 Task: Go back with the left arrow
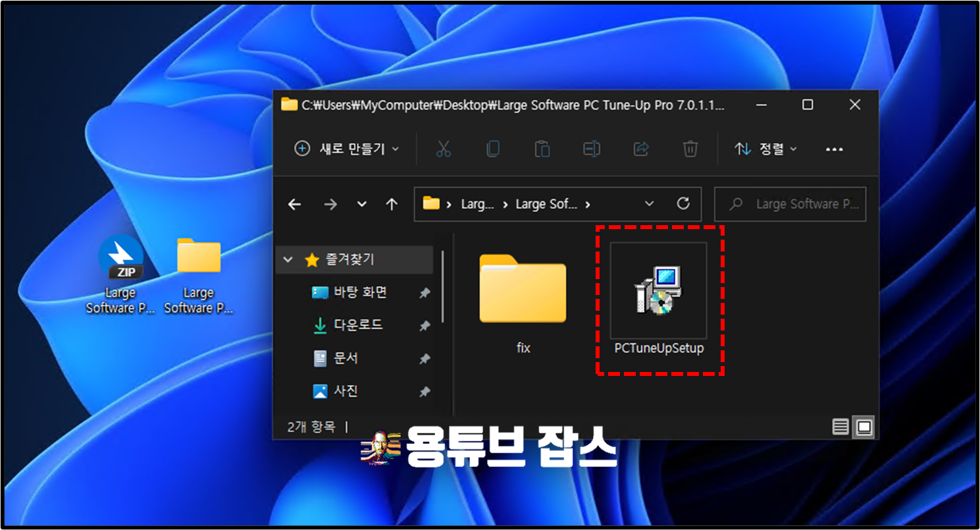coord(294,204)
